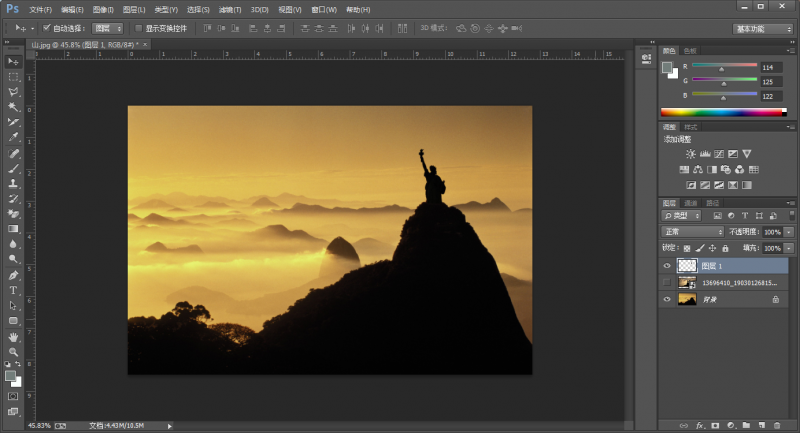Switch to the 色板 tab
The height and width of the screenshot is (433, 800).
pyautogui.click(x=690, y=50)
